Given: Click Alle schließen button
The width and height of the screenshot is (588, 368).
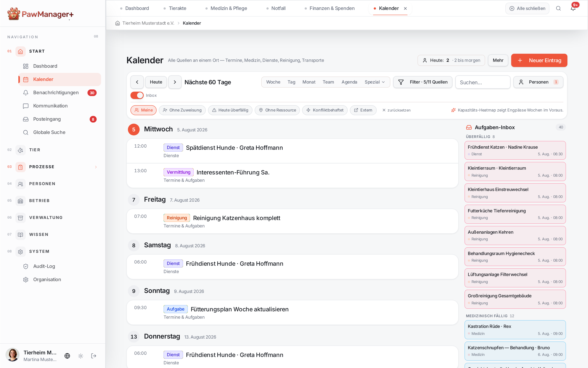Looking at the screenshot, I should point(527,8).
